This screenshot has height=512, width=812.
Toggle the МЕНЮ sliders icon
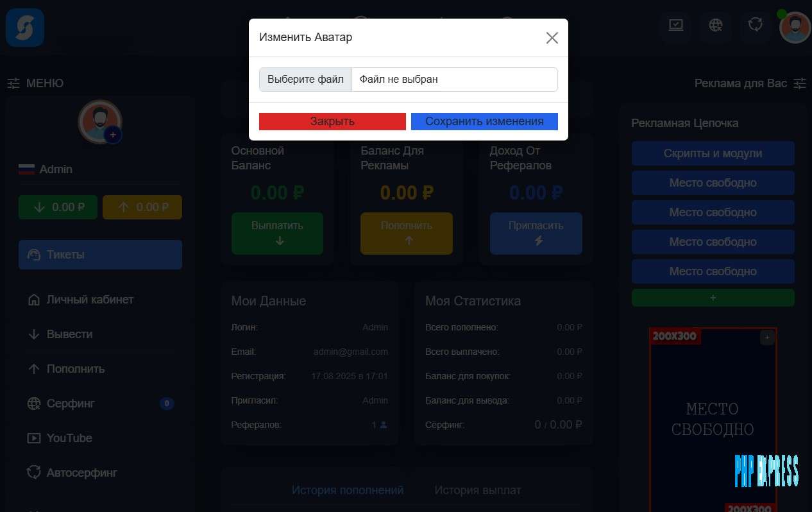pos(13,83)
